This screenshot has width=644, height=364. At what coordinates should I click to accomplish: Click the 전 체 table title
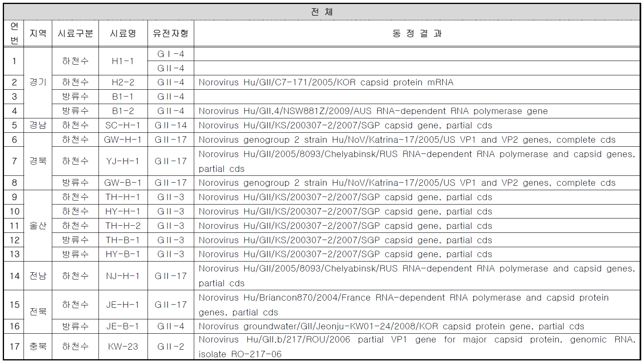[321, 12]
